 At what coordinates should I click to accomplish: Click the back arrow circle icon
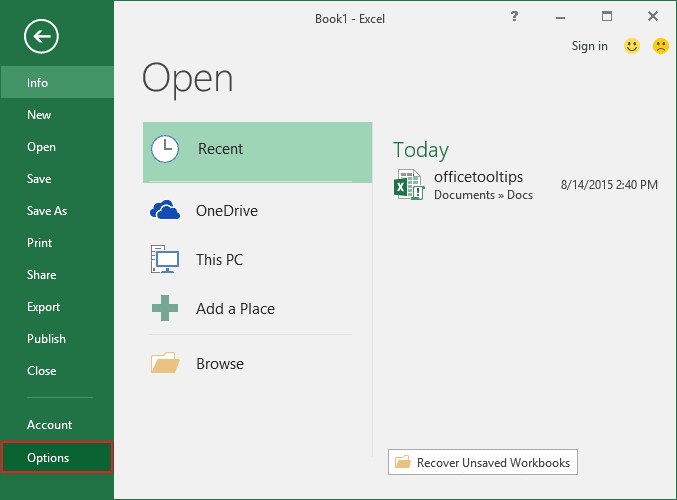click(42, 37)
